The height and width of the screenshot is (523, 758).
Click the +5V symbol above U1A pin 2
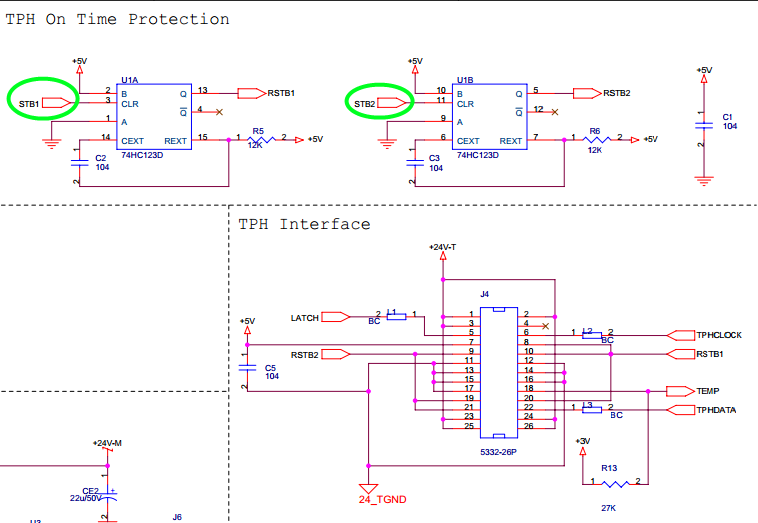[79, 70]
